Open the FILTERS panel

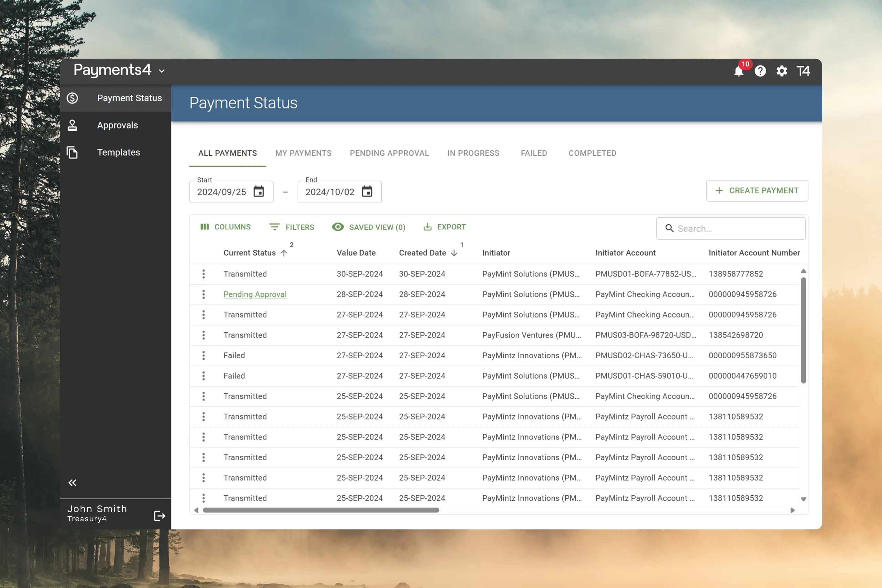tap(292, 227)
